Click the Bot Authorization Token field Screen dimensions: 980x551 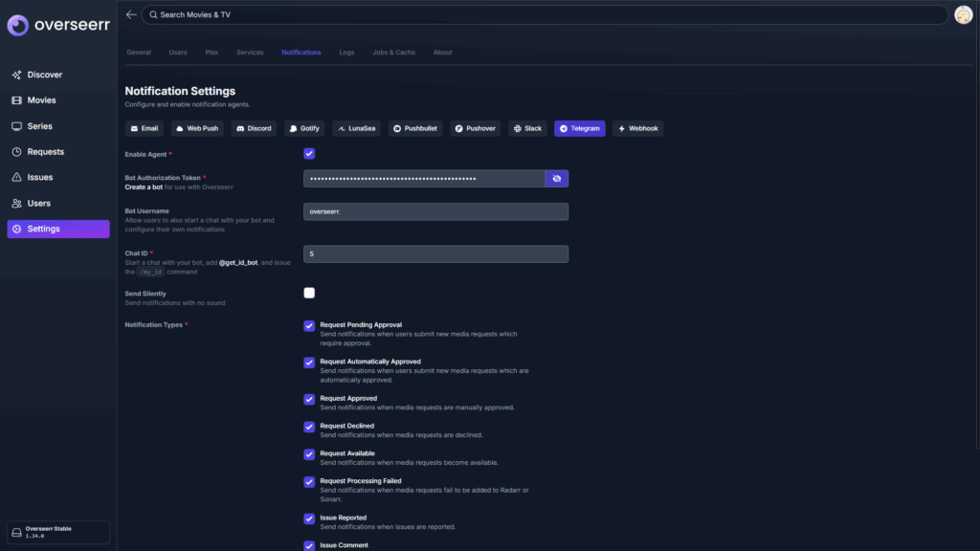[x=424, y=179]
